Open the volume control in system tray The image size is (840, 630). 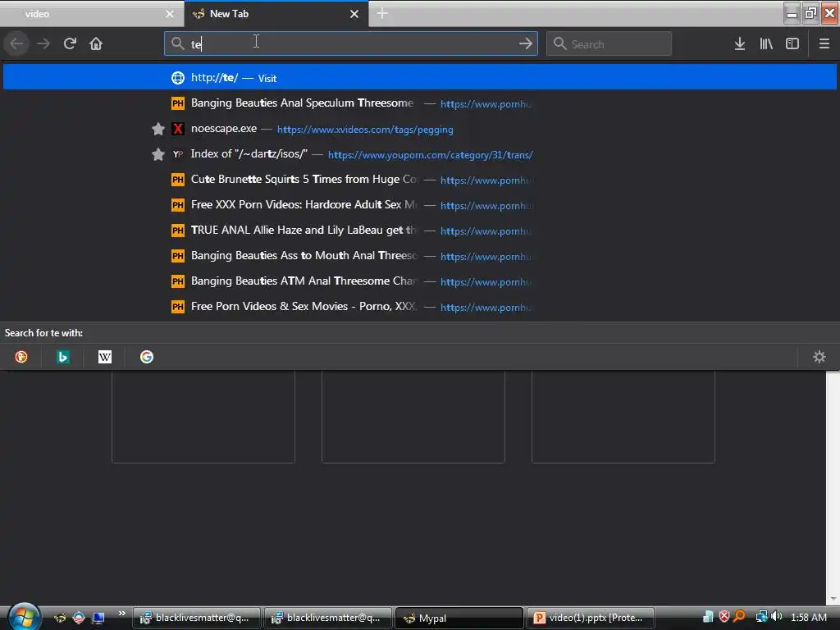pos(776,617)
